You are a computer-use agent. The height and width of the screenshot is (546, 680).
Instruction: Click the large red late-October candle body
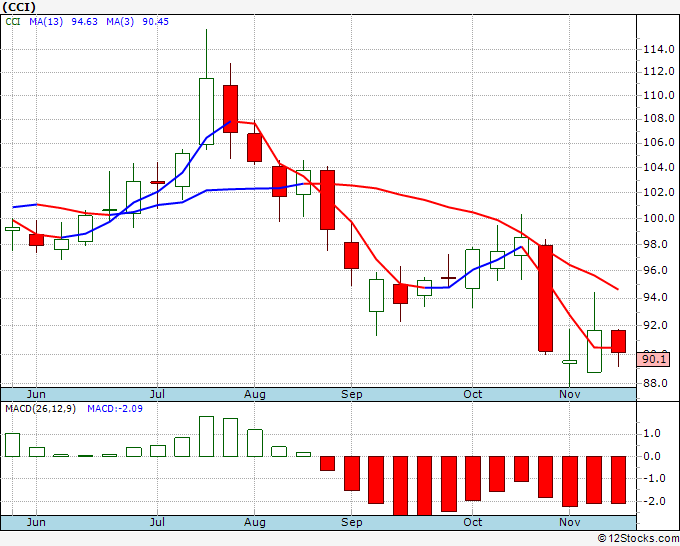(546, 298)
